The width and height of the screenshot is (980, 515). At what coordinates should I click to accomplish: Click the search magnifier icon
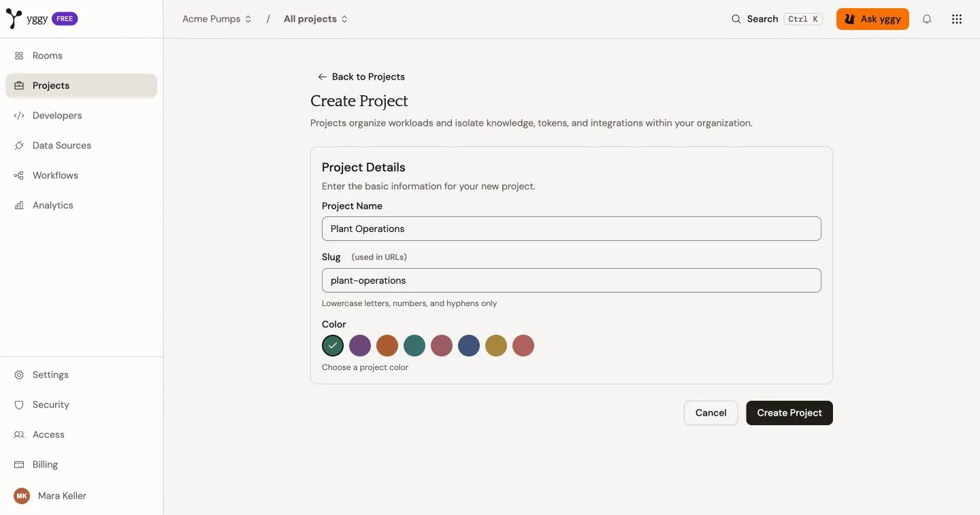(x=736, y=19)
